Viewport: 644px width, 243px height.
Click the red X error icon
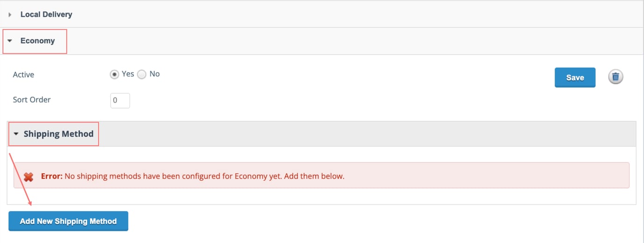click(29, 177)
